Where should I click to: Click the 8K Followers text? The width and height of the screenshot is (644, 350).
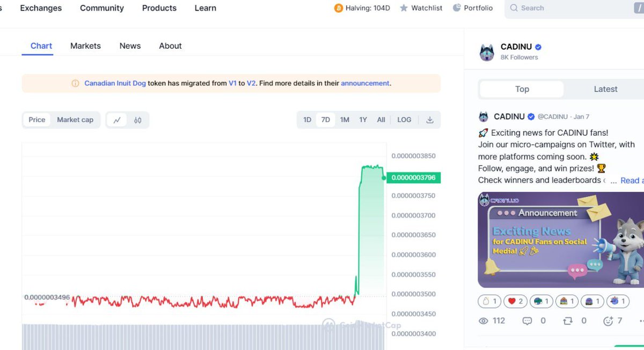(519, 57)
